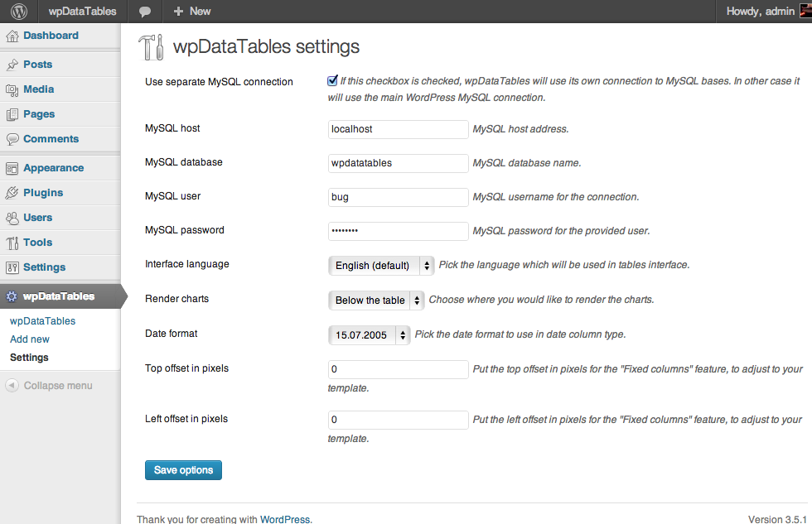Click the Posts pushpin icon
812x524 pixels.
(12, 65)
